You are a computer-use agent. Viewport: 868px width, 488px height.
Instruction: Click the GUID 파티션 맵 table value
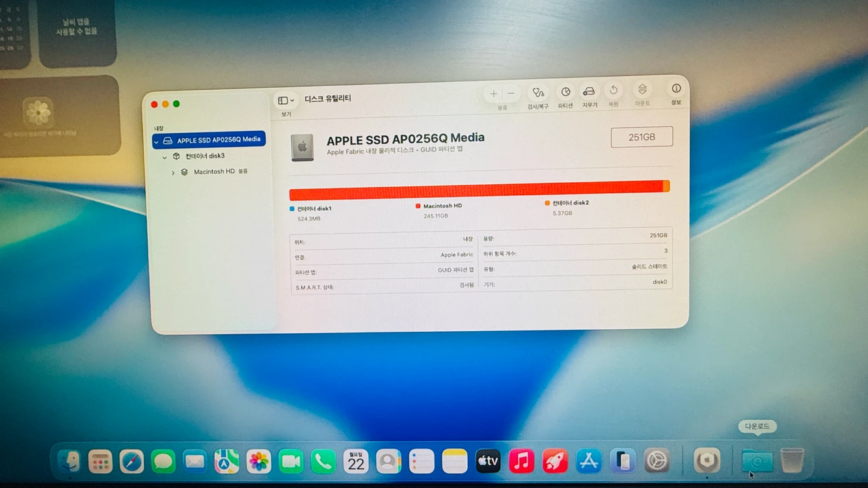455,270
